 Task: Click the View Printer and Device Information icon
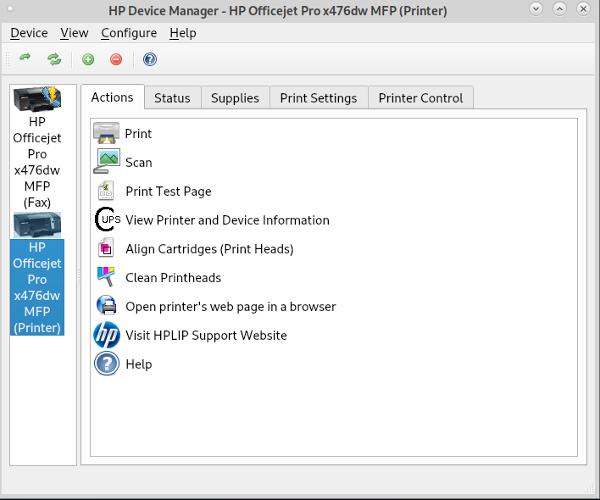point(107,220)
